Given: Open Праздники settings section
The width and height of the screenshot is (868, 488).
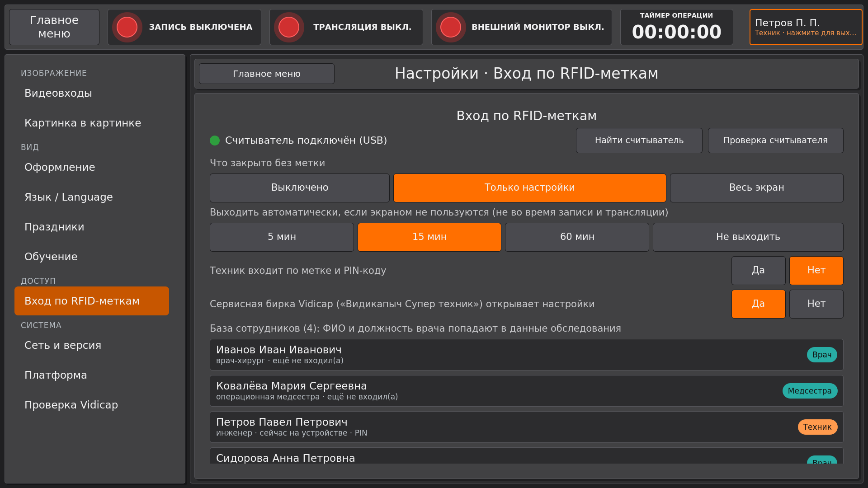Looking at the screenshot, I should pyautogui.click(x=92, y=227).
